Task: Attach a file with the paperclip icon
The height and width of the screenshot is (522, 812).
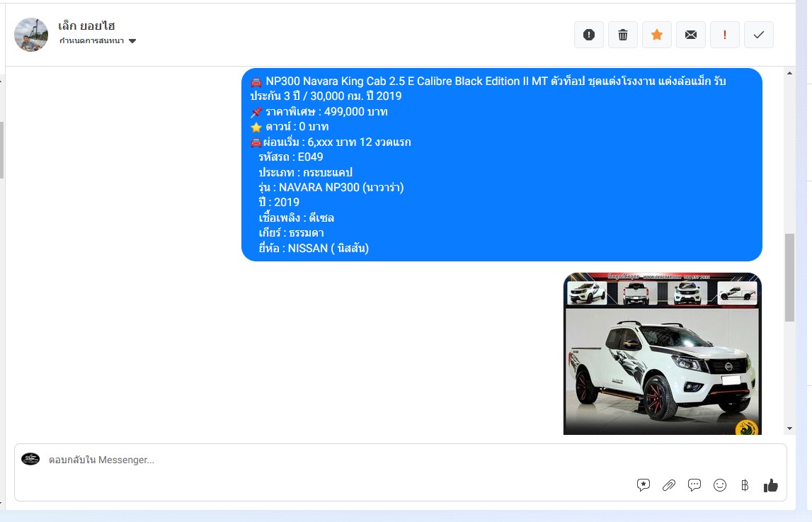Action: click(668, 485)
